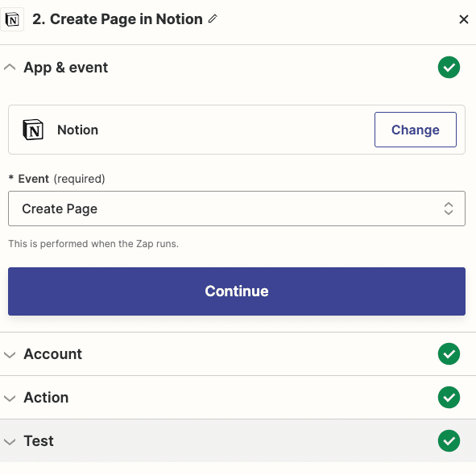The width and height of the screenshot is (476, 475).
Task: Click the pencil icon to rename the step
Action: (x=213, y=19)
